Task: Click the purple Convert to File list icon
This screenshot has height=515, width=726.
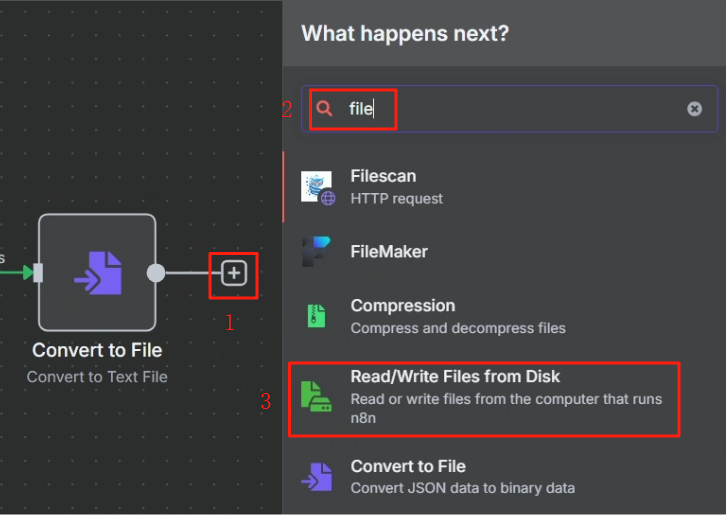Action: [x=317, y=477]
